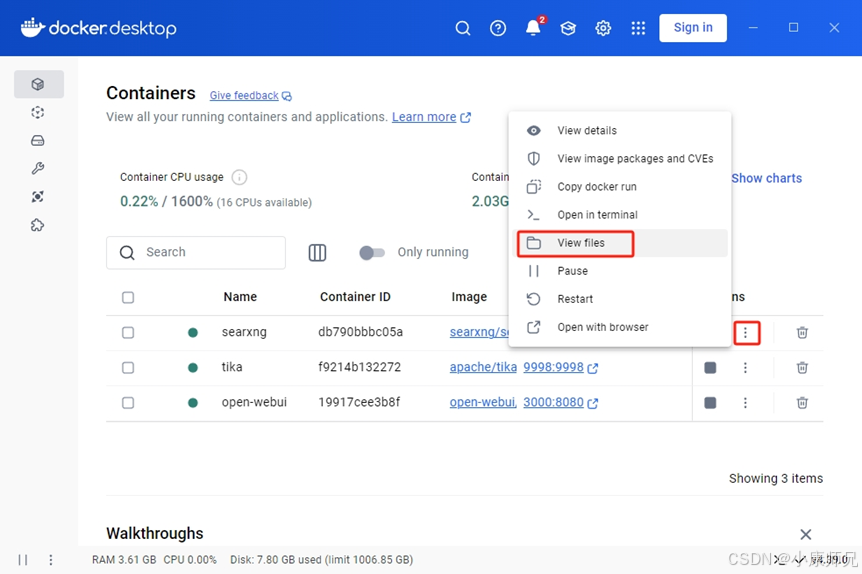The width and height of the screenshot is (862, 574).
Task: Sort by the Name column header
Action: (240, 297)
